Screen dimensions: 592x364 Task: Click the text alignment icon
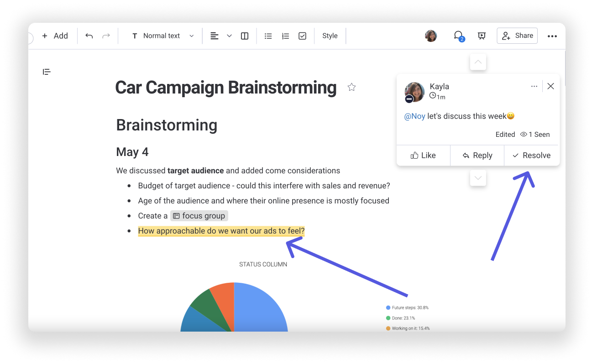(x=214, y=36)
